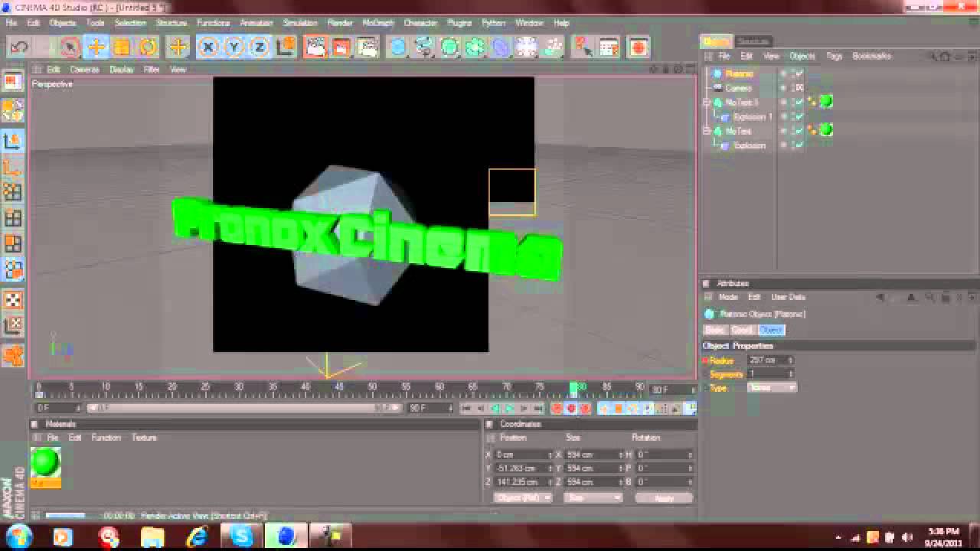Open the Simulation menu
The width and height of the screenshot is (980, 551).
point(300,23)
